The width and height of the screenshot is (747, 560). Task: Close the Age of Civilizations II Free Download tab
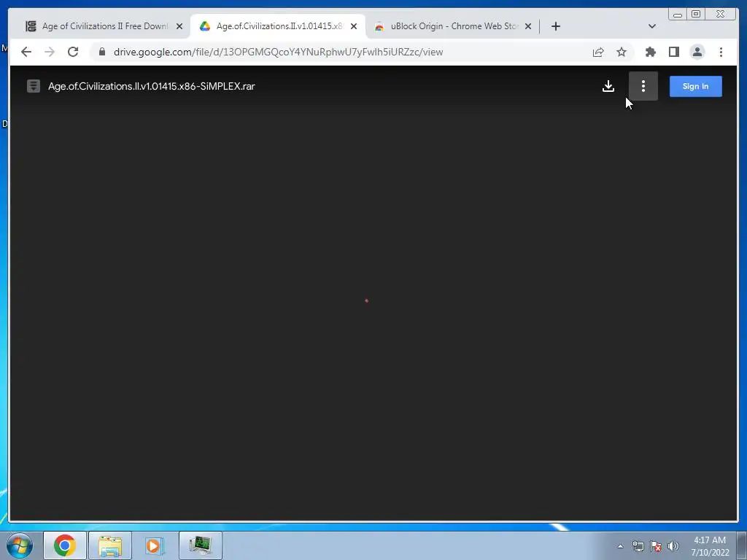tap(179, 26)
